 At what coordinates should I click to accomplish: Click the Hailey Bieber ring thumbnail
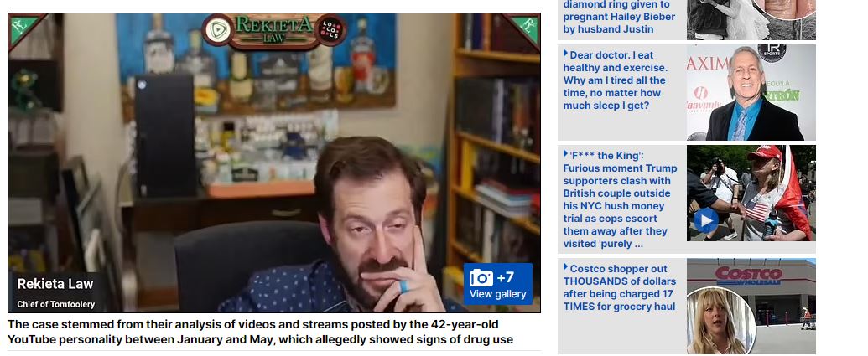click(751, 20)
